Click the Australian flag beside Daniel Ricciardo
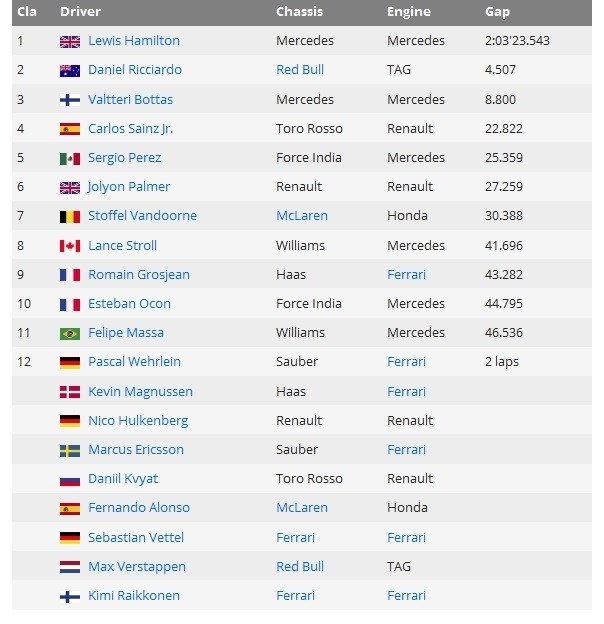The height and width of the screenshot is (624, 604). click(x=70, y=70)
